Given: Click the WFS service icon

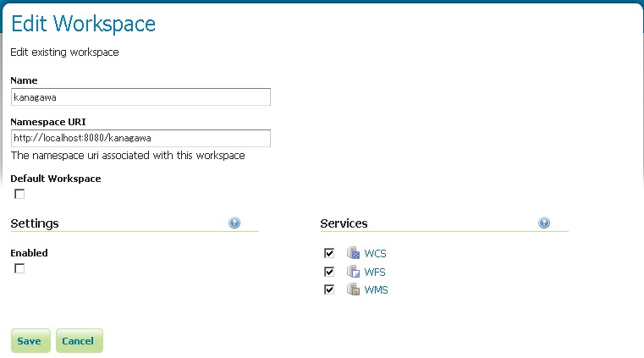Looking at the screenshot, I should (353, 272).
